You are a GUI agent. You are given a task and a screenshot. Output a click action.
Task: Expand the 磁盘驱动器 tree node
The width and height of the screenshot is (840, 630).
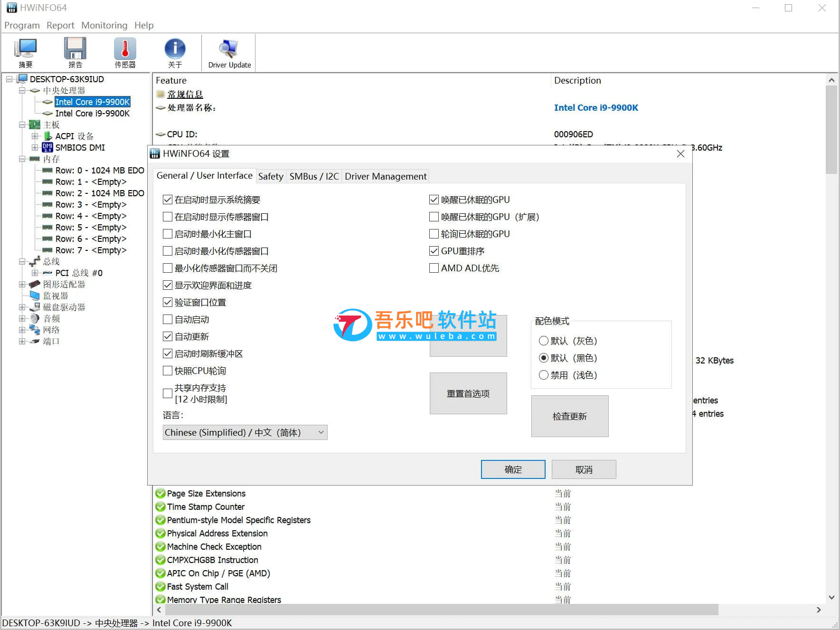(22, 307)
